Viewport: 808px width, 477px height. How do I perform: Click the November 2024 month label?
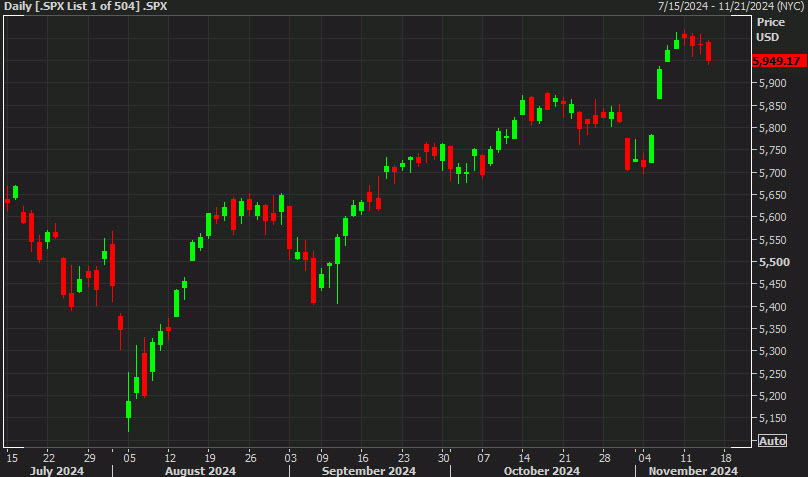click(693, 471)
